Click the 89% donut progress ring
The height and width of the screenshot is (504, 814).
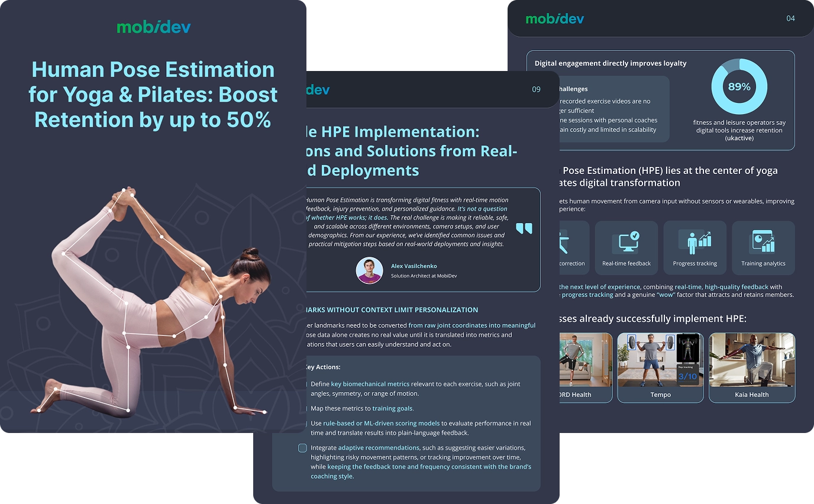[x=739, y=86]
